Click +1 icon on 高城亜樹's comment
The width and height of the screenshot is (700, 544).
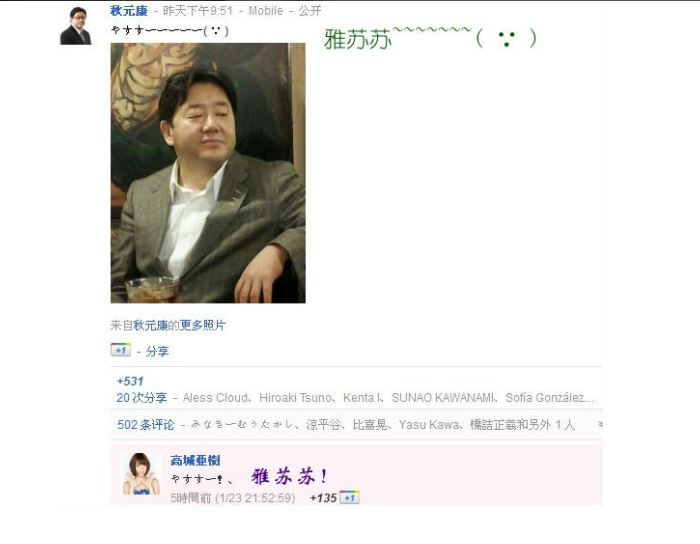tap(349, 497)
